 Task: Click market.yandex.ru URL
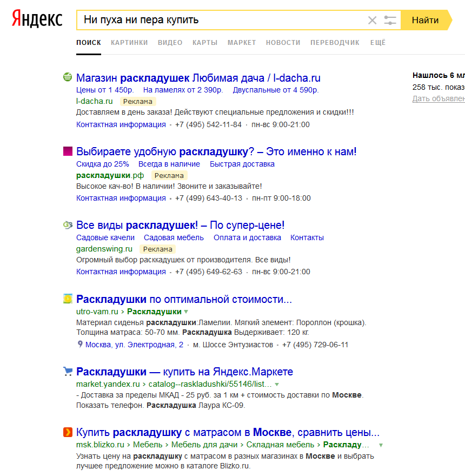(108, 384)
